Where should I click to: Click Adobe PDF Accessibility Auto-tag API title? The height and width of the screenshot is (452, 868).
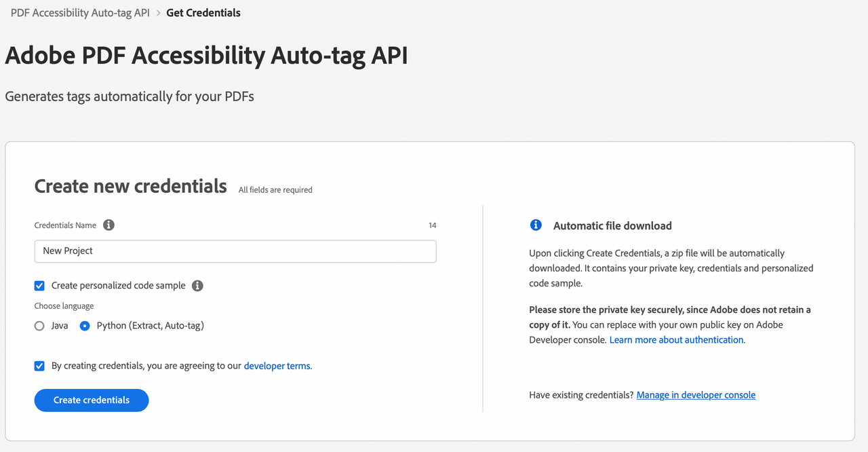coord(207,56)
